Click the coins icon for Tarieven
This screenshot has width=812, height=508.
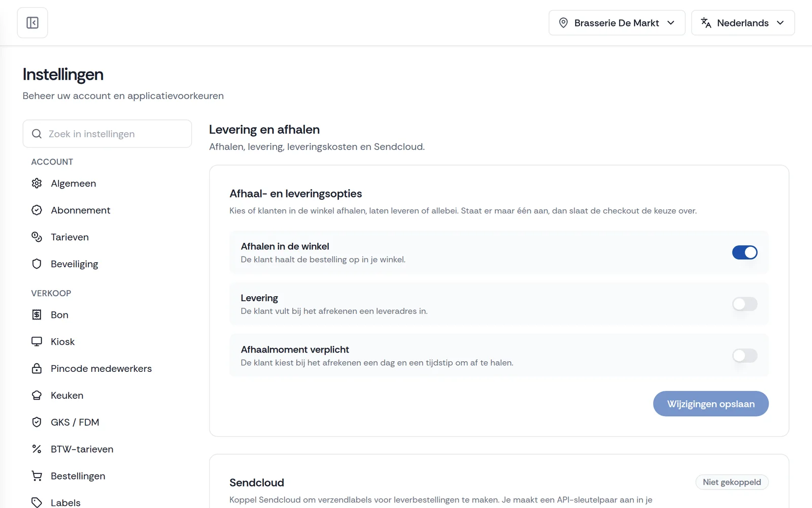click(x=37, y=237)
